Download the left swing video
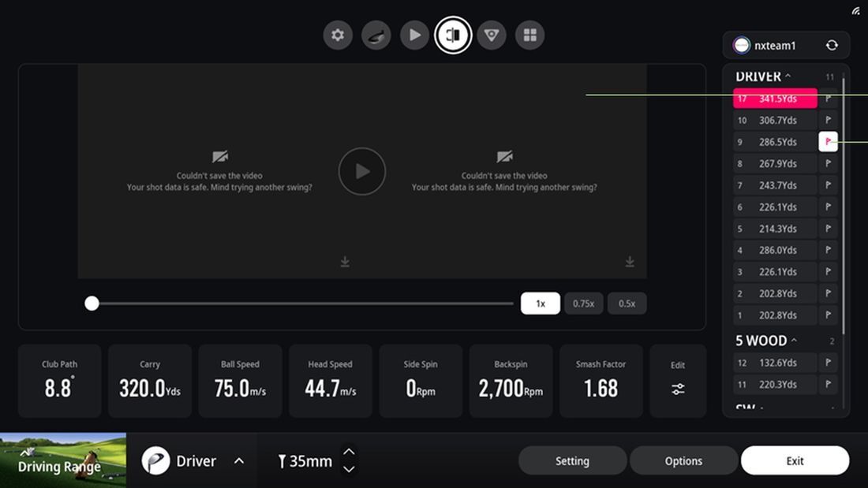The height and width of the screenshot is (488, 868). (x=345, y=261)
